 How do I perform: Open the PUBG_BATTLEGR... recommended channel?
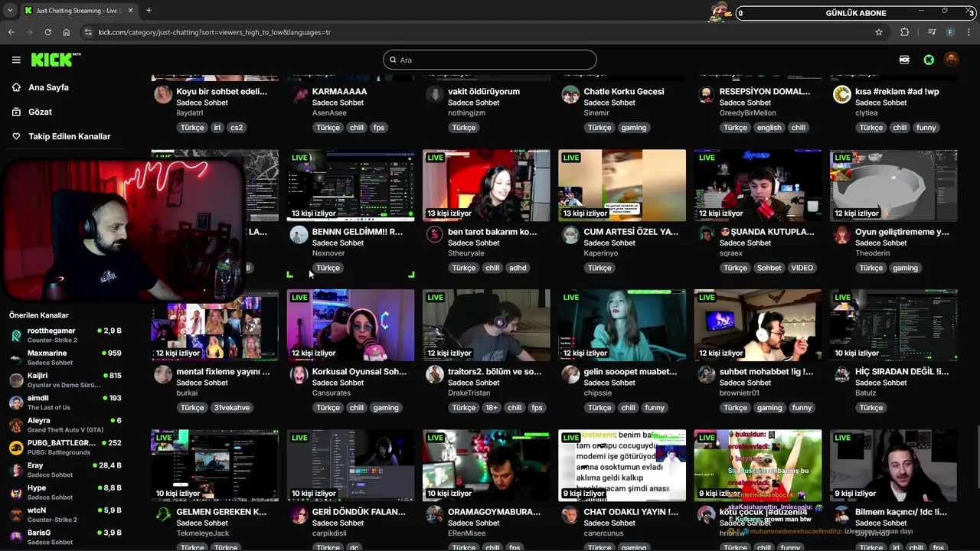pos(66,447)
